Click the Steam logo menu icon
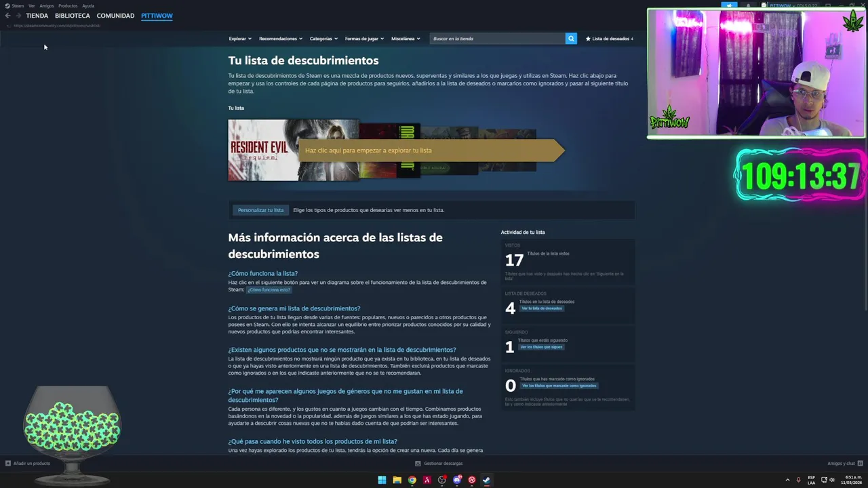Image resolution: width=868 pixels, height=488 pixels. 7,5
